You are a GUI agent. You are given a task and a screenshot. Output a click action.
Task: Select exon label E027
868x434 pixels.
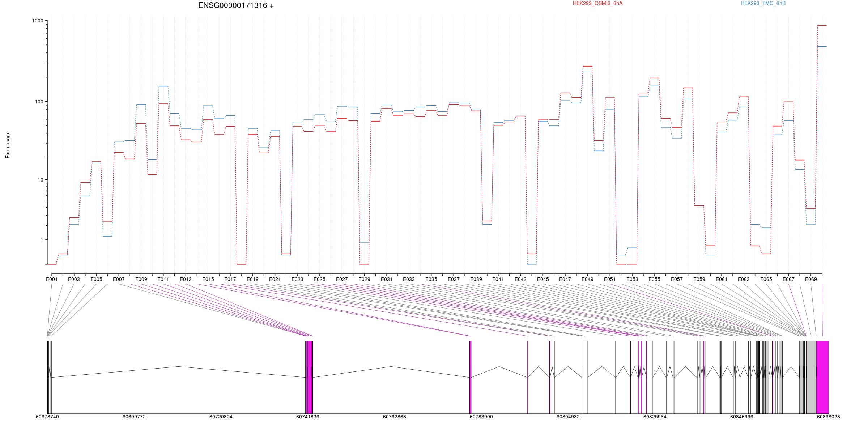342,279
